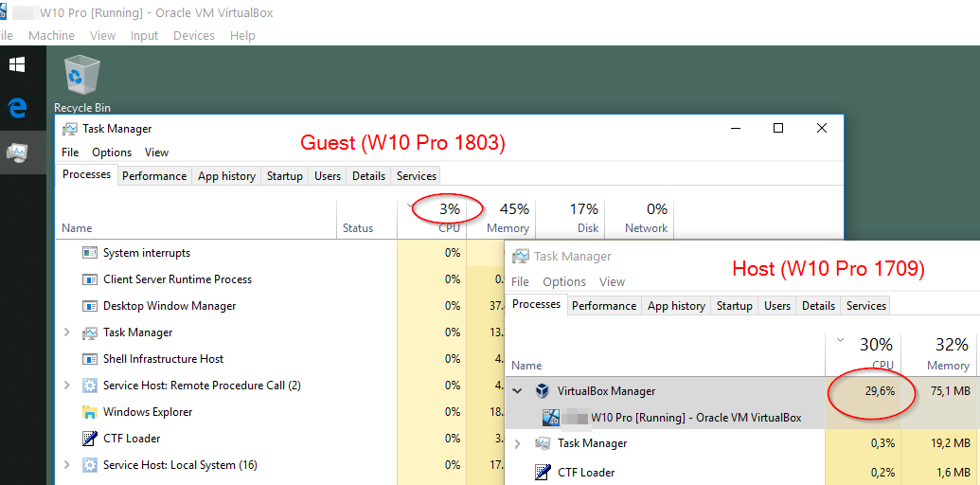The width and height of the screenshot is (980, 485).
Task: Sort guest processes by CPU column
Action: [432, 220]
